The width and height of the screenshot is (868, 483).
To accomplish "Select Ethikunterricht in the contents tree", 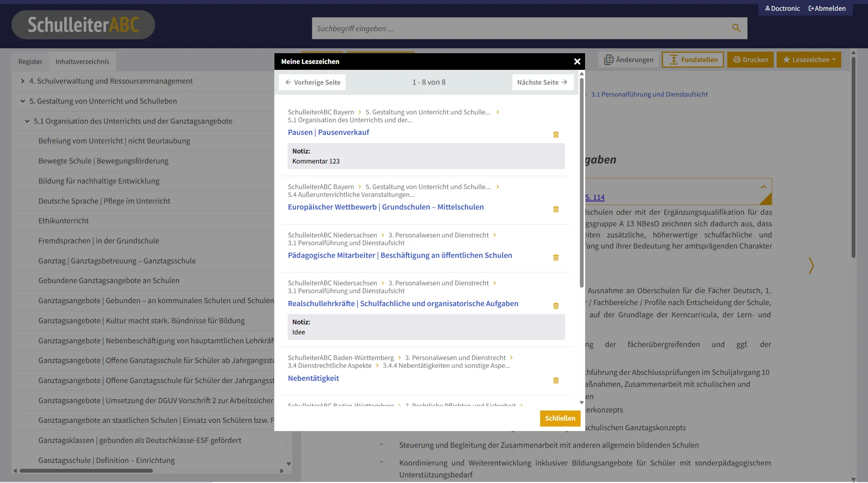I will point(63,221).
